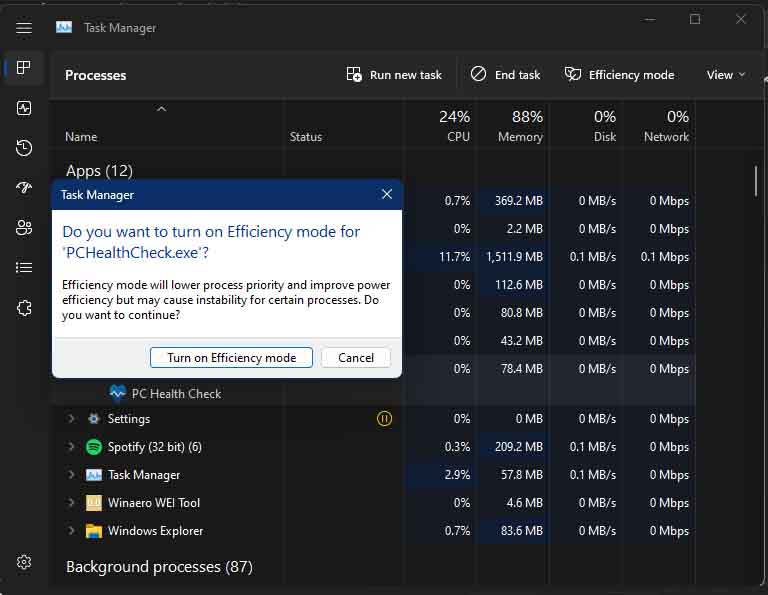The height and width of the screenshot is (595, 768).
Task: Click the Settings gear app icon
Action: click(94, 419)
